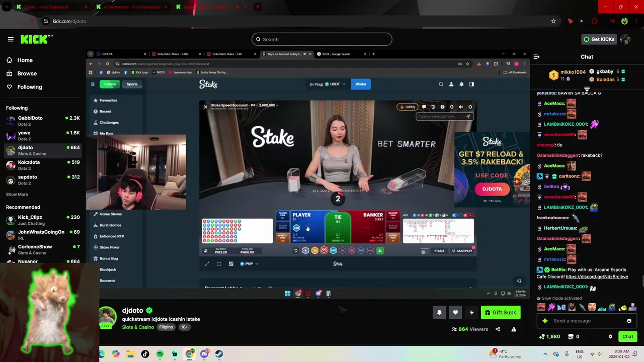Toggle follow with the heart button
The height and width of the screenshot is (362, 644).
455,312
